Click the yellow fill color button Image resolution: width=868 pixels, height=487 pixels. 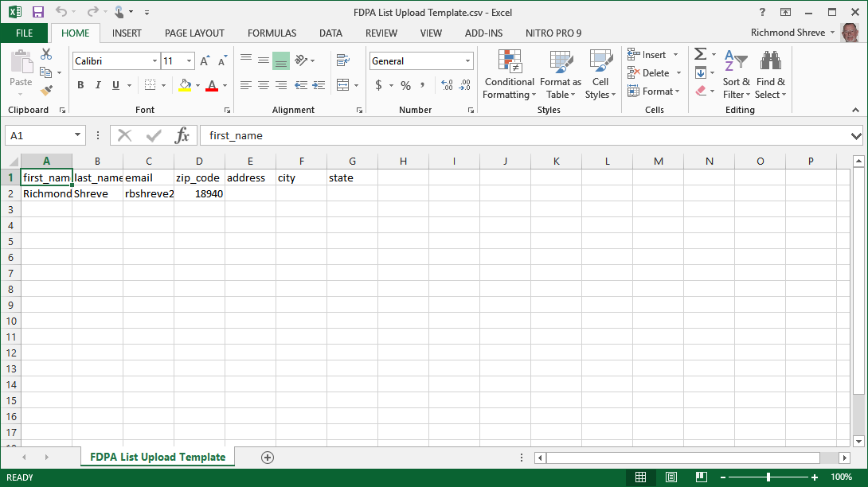[185, 85]
